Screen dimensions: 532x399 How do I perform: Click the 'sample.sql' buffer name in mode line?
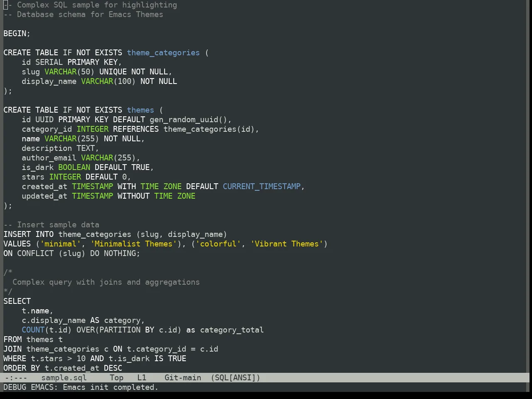pyautogui.click(x=64, y=378)
